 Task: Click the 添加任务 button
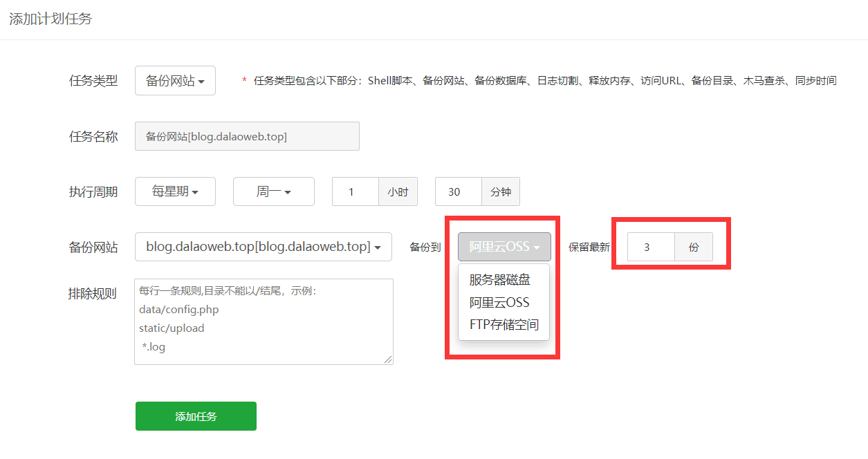[196, 416]
